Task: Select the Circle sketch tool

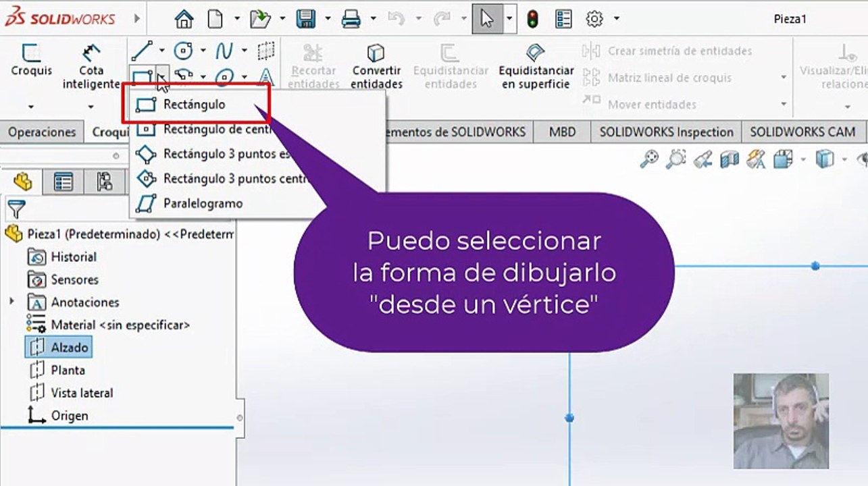Action: [x=182, y=51]
